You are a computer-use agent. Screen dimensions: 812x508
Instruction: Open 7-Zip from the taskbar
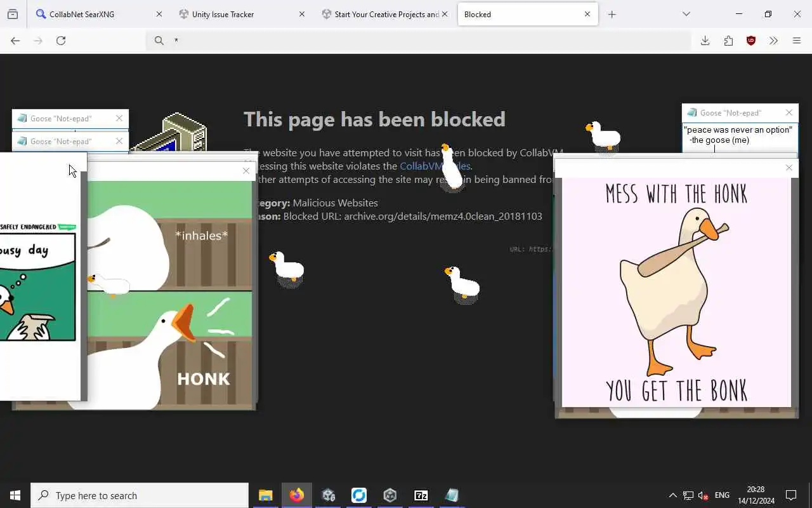pos(421,495)
